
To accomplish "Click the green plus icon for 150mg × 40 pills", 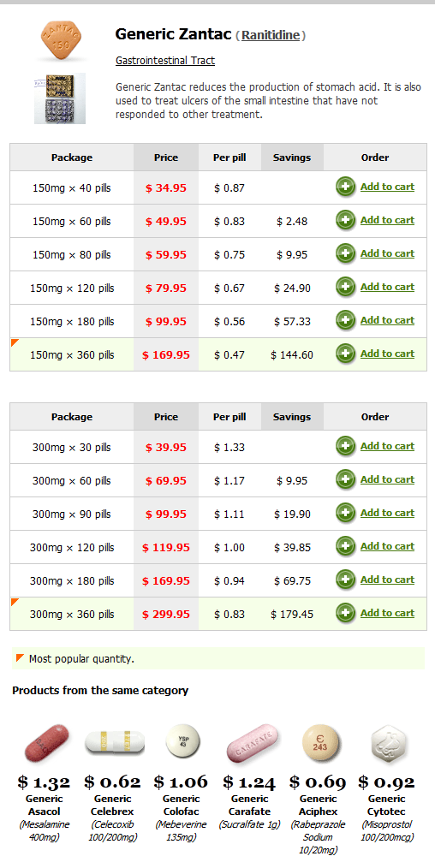I will click(x=345, y=187).
